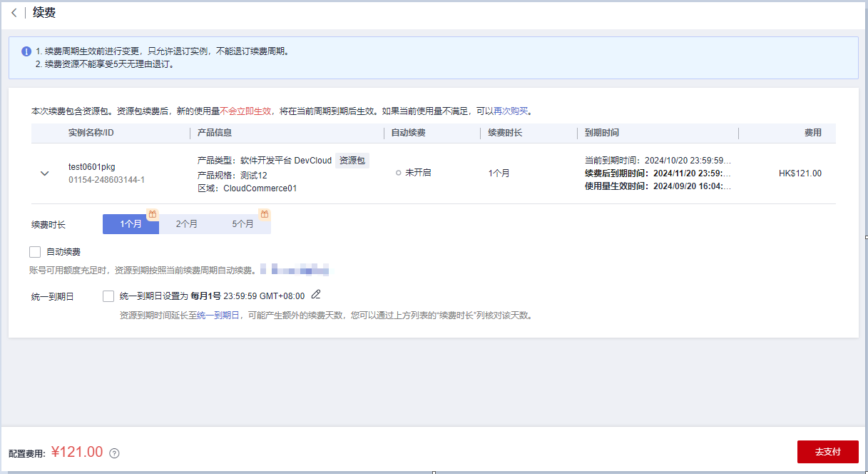This screenshot has height=474, width=868.
Task: Tick the 统一到期日设置为 checkbox
Action: [x=108, y=296]
